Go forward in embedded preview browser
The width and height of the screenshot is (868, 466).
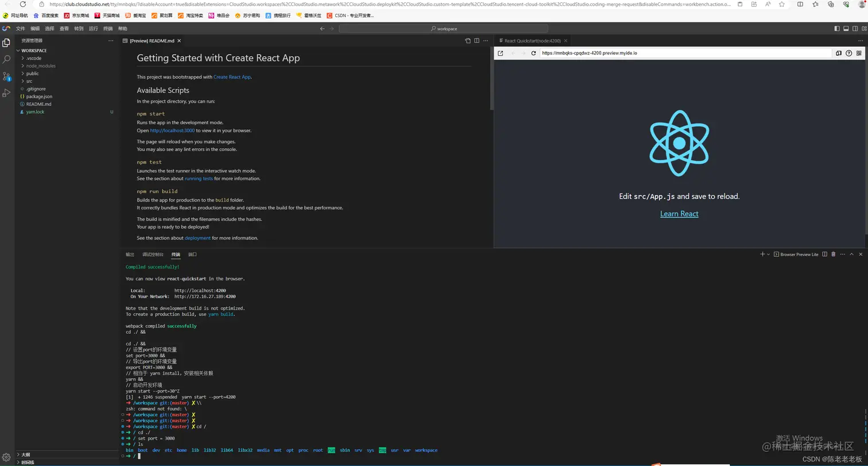tap(523, 53)
